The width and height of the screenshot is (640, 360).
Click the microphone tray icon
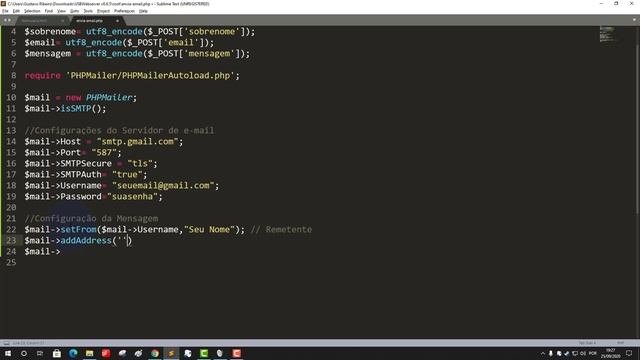(x=551, y=353)
